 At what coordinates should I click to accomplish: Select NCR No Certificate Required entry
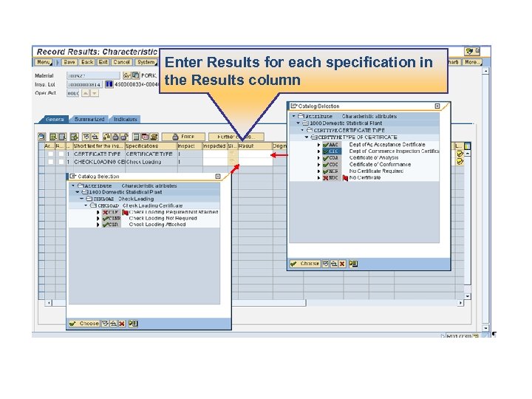(376, 171)
